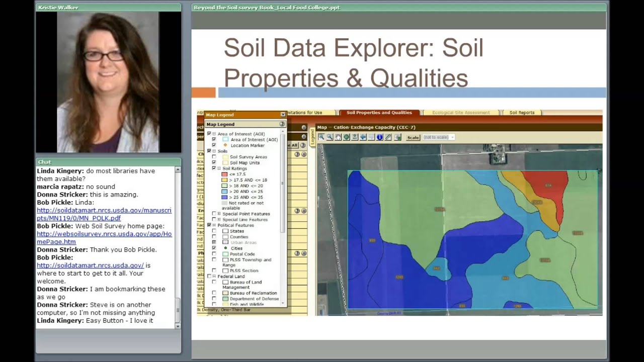Image resolution: width=644 pixels, height=362 pixels.
Task: Expand Special Point Features node
Action: click(x=219, y=214)
